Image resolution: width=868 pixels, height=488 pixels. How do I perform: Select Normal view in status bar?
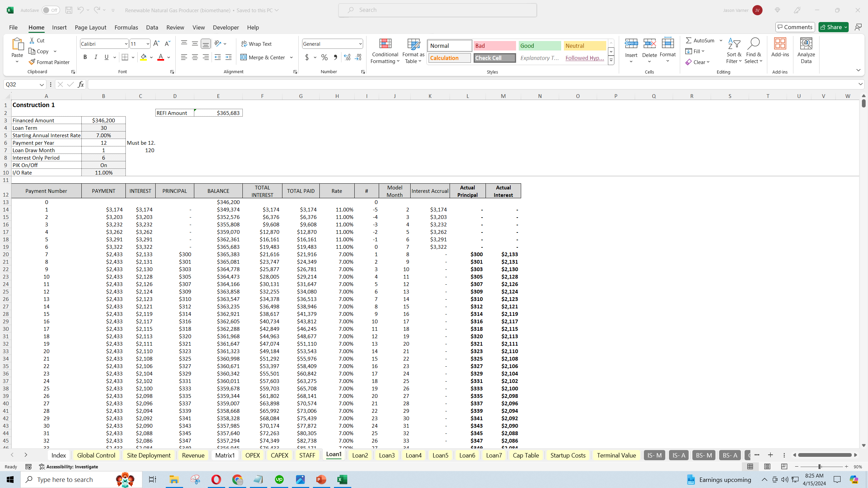point(750,467)
